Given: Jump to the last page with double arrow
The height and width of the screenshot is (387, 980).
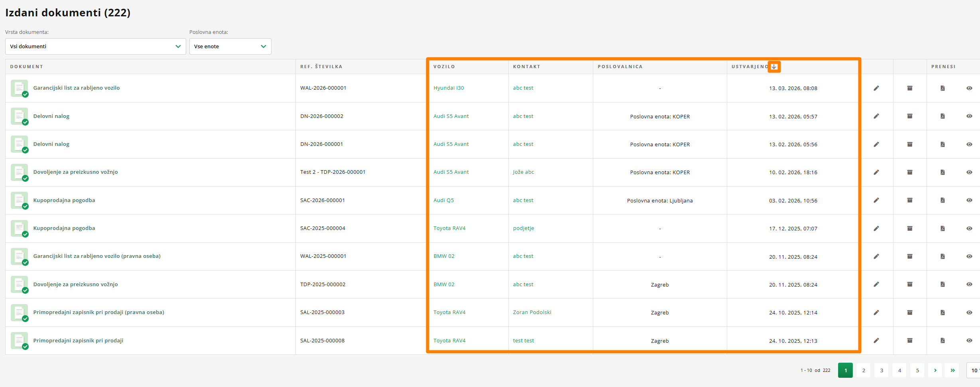Looking at the screenshot, I should click(952, 370).
